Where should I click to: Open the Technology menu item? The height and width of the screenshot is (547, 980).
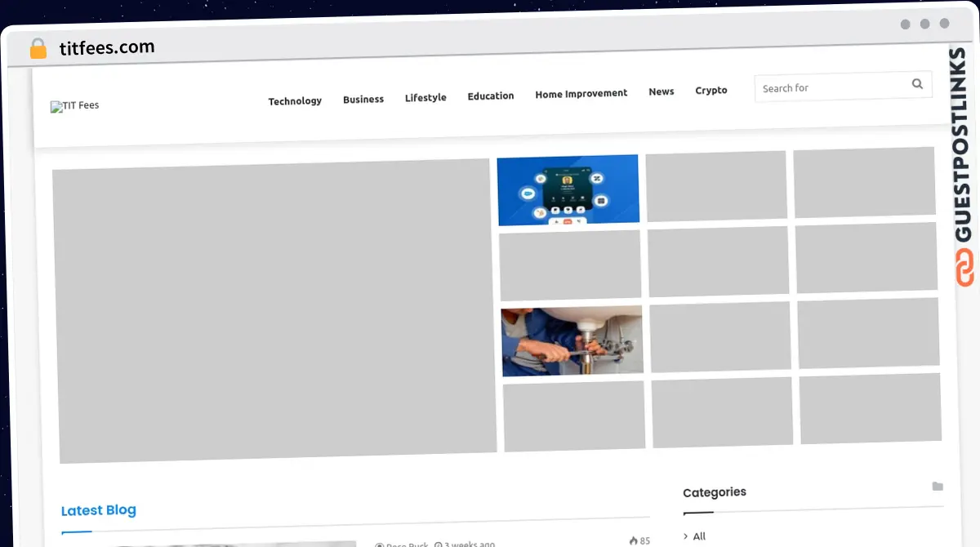pyautogui.click(x=295, y=101)
